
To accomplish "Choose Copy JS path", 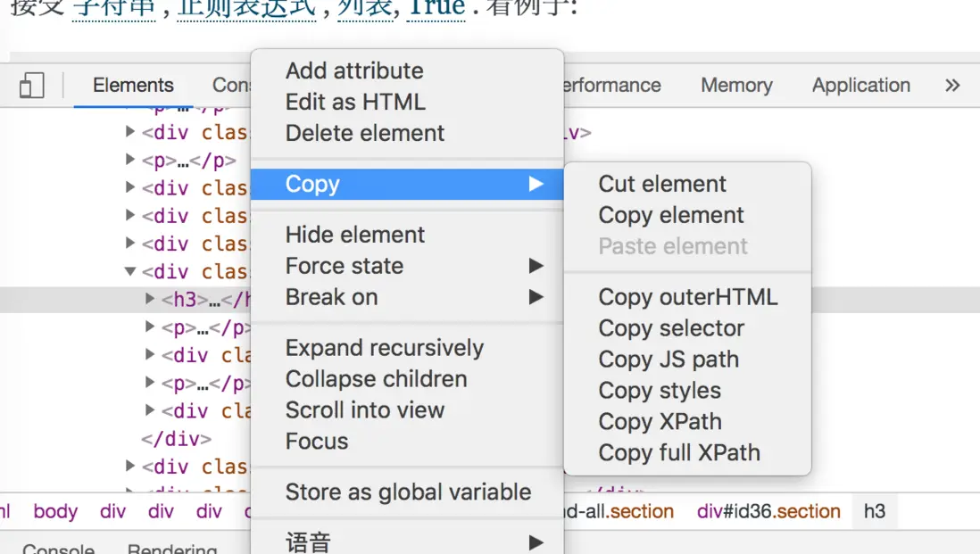I will pyautogui.click(x=669, y=360).
